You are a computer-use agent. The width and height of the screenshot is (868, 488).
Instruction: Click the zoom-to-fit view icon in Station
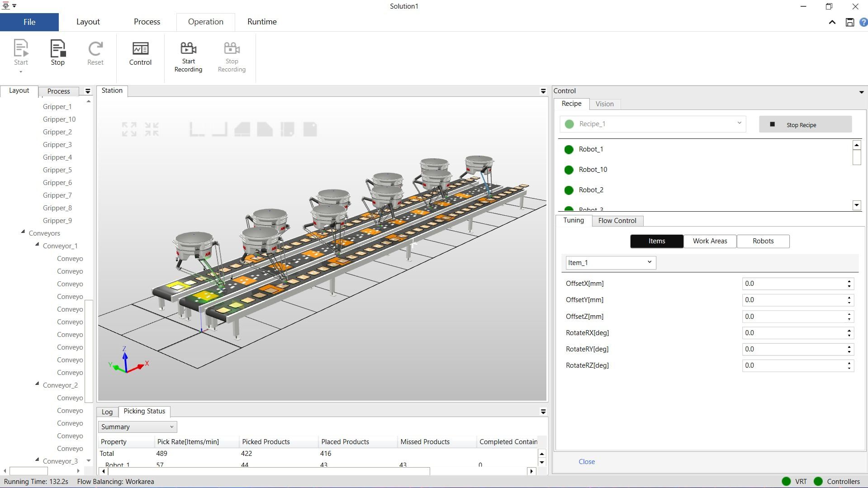(x=129, y=129)
